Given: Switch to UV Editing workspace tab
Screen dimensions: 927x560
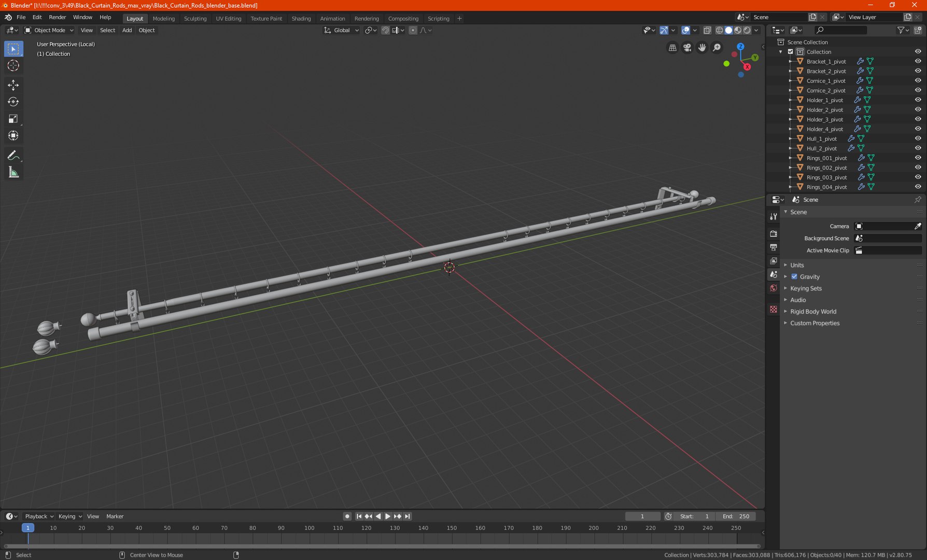Looking at the screenshot, I should pos(229,18).
